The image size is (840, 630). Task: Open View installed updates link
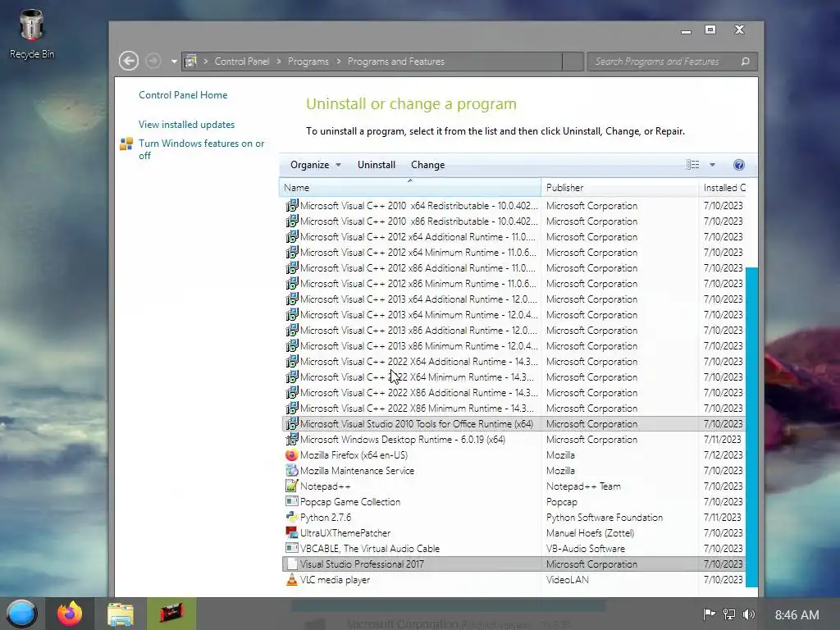pyautogui.click(x=186, y=125)
